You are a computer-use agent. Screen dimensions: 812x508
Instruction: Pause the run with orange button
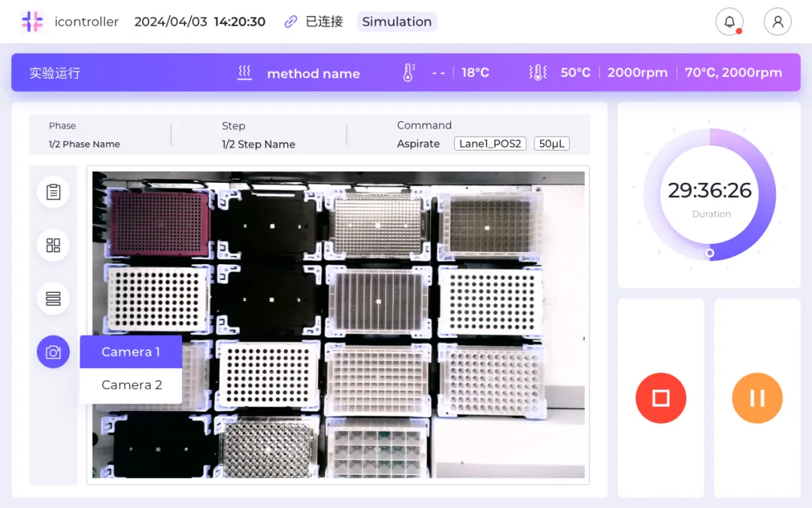click(757, 398)
